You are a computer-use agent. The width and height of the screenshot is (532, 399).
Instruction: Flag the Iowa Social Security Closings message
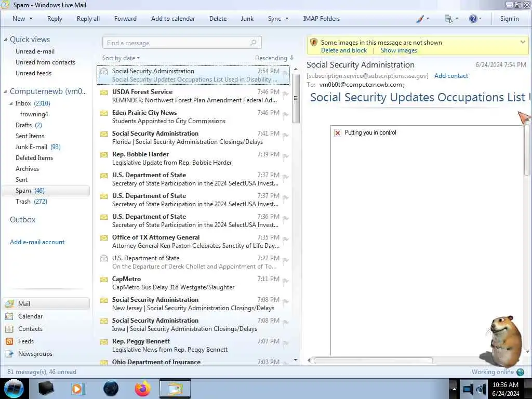(x=286, y=323)
